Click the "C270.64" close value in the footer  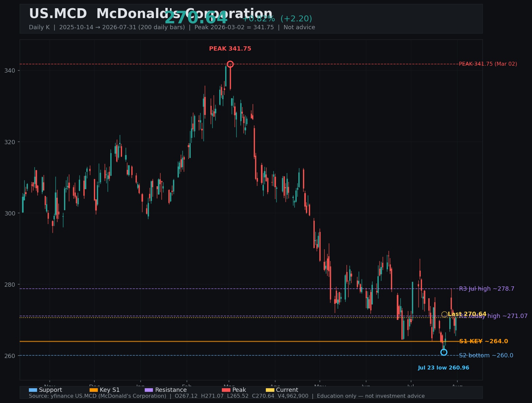263,396
